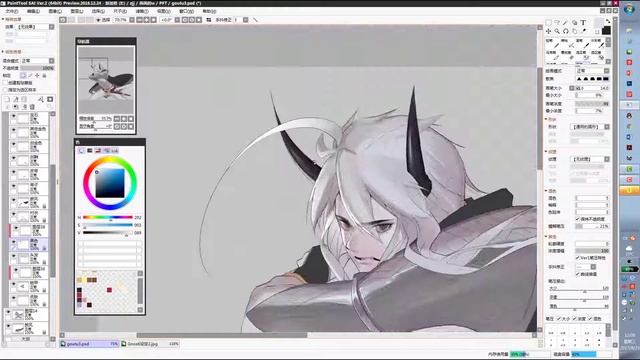The image size is (640, 360).
Task: Open the Window menu
Action: coord(187,11)
